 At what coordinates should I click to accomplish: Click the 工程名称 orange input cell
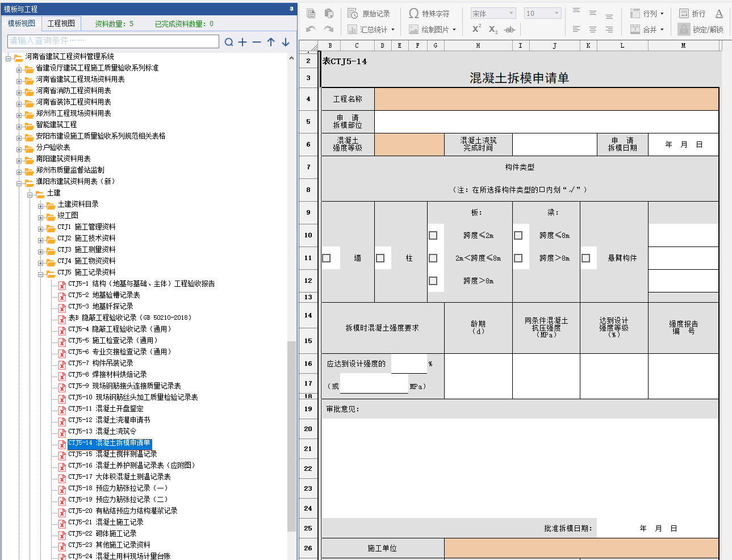(546, 99)
